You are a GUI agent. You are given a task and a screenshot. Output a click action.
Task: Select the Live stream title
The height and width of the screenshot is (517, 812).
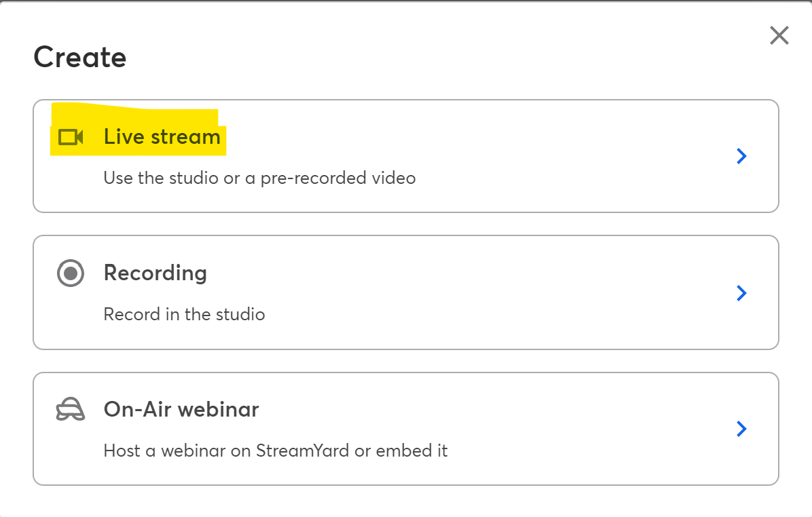pyautogui.click(x=162, y=137)
